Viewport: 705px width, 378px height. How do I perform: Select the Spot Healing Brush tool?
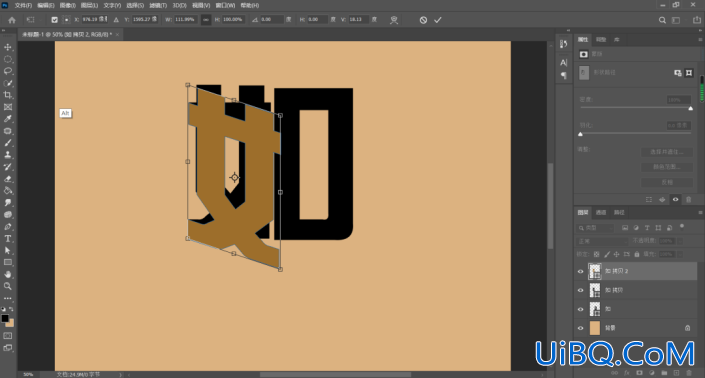(8, 131)
